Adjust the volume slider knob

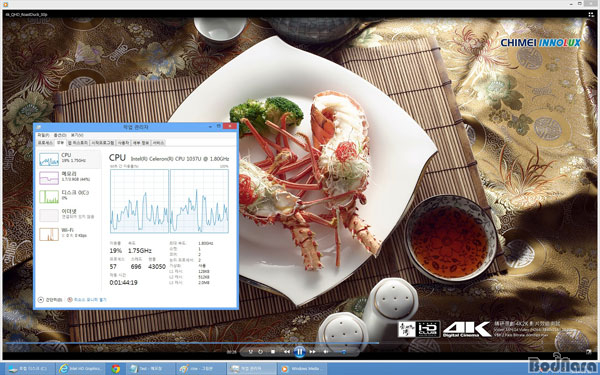coord(344,352)
